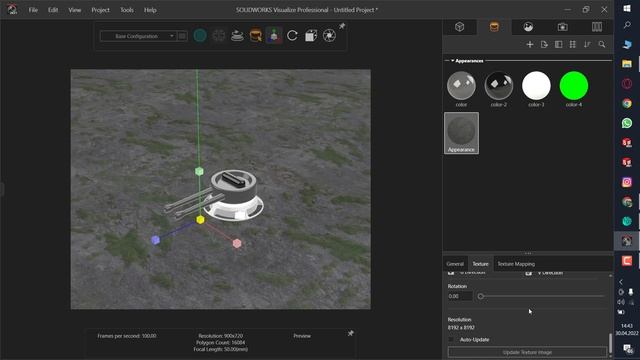Select the turntable toolbar icon
640x360 pixels.
tap(237, 36)
